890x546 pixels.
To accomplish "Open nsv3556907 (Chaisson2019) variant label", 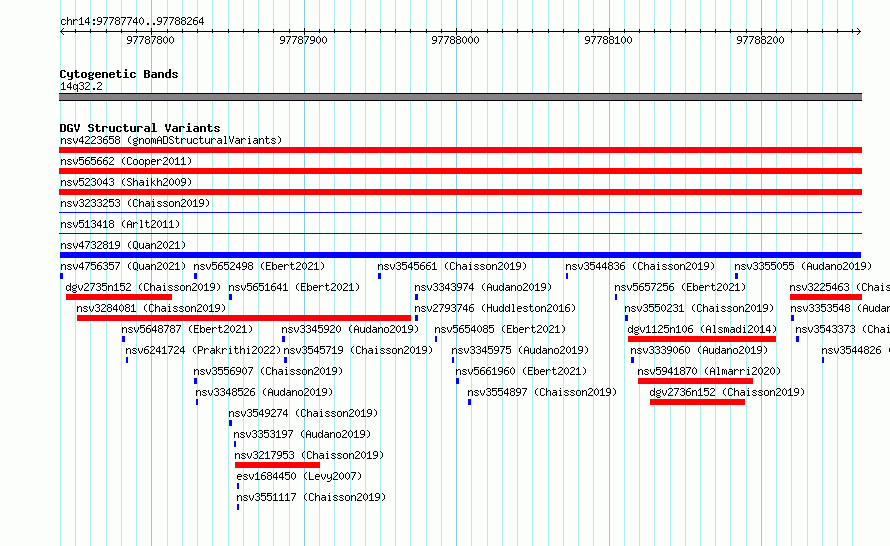I will coord(268,371).
